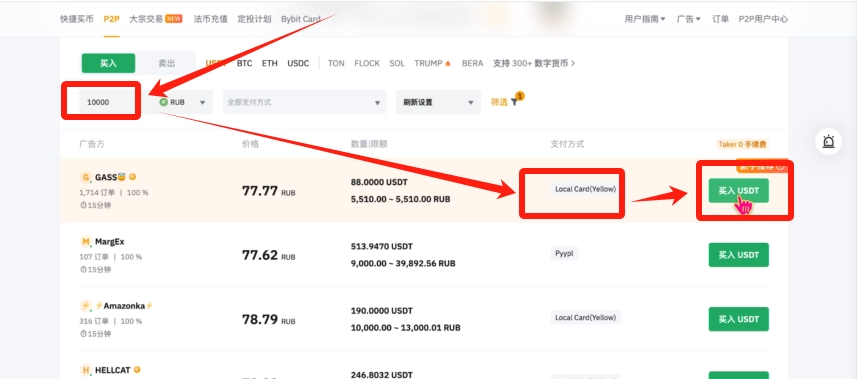Screen dimensions: 857x379
Task: Open MargEx merchant name
Action: pyautogui.click(x=110, y=242)
